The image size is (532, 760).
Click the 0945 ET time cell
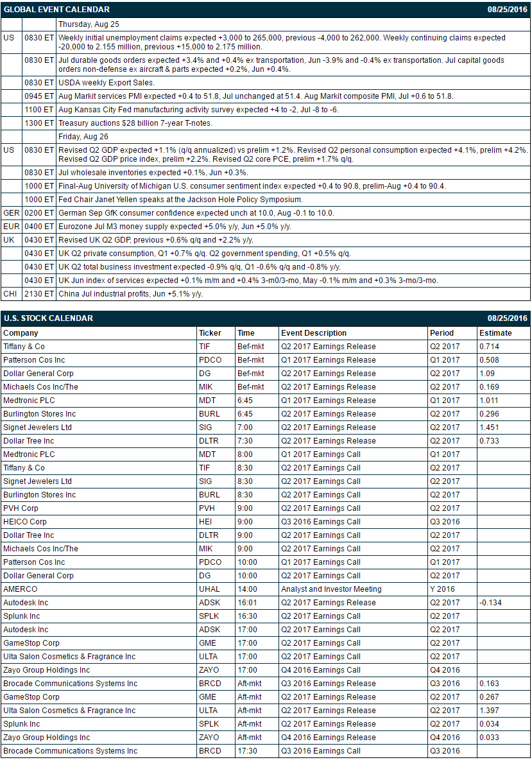pos(39,96)
